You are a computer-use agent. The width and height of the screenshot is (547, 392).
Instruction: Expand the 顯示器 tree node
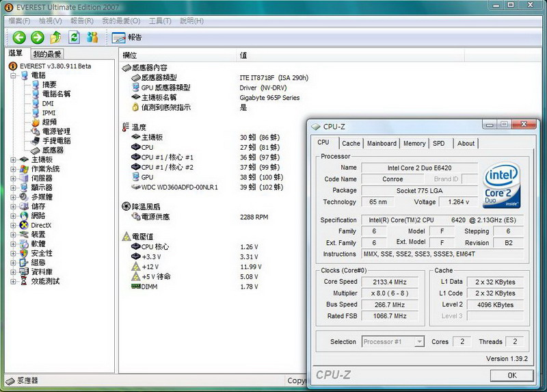pos(13,188)
